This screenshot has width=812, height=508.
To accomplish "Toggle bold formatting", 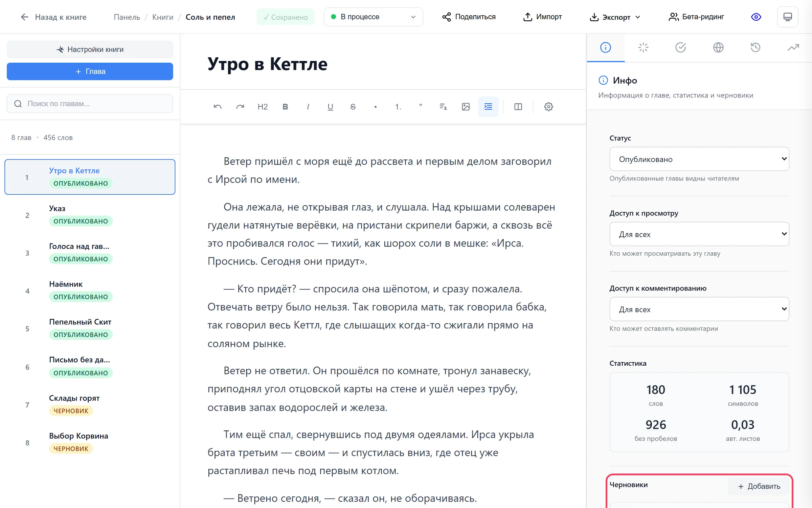I will point(285,107).
